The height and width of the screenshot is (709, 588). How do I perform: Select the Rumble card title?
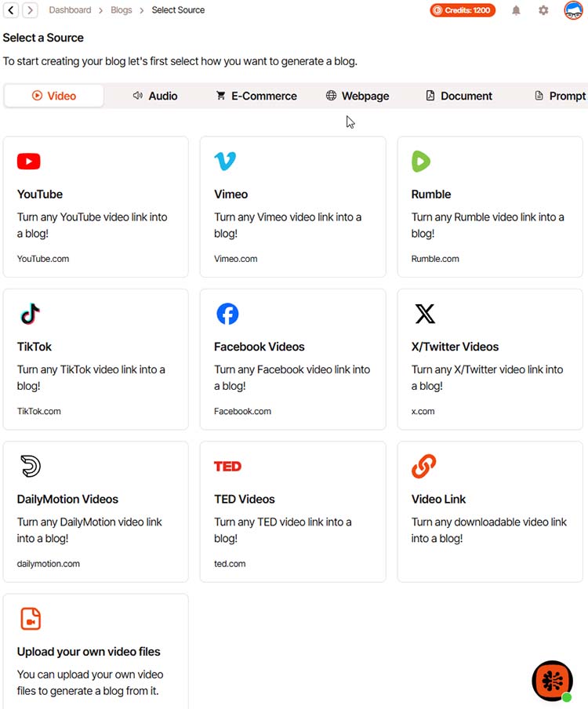coord(431,195)
